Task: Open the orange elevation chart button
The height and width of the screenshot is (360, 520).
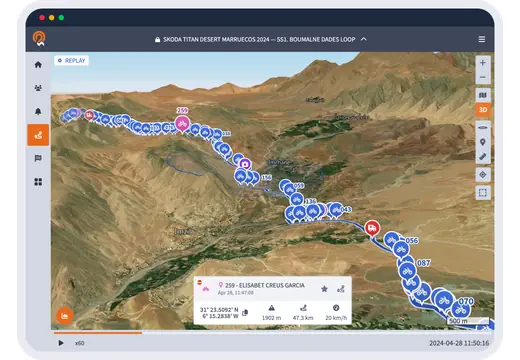Action: tap(64, 316)
